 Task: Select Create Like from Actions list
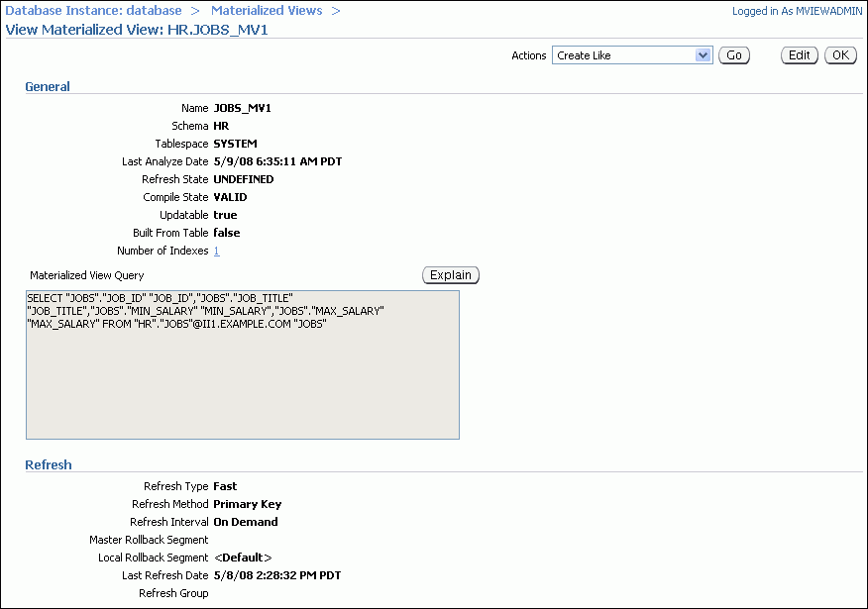coord(614,54)
